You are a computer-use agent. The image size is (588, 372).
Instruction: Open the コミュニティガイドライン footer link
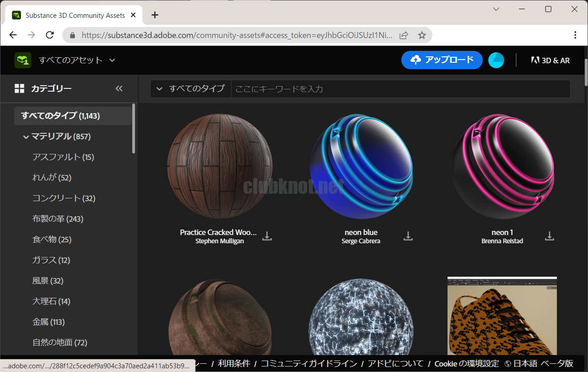click(x=309, y=364)
